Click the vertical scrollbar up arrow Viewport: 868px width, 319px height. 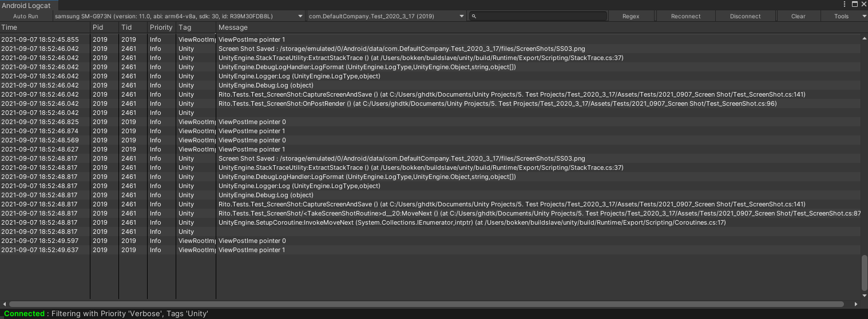[x=864, y=38]
